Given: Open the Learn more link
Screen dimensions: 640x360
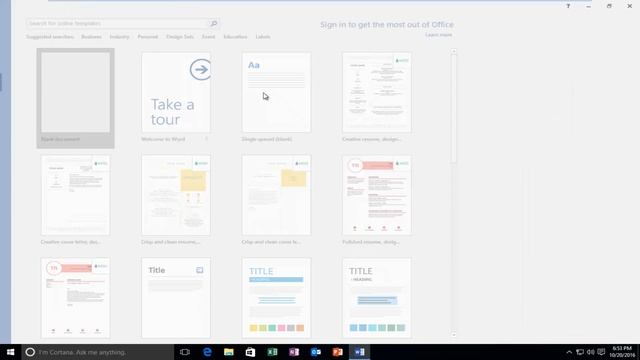Looking at the screenshot, I should [x=439, y=35].
